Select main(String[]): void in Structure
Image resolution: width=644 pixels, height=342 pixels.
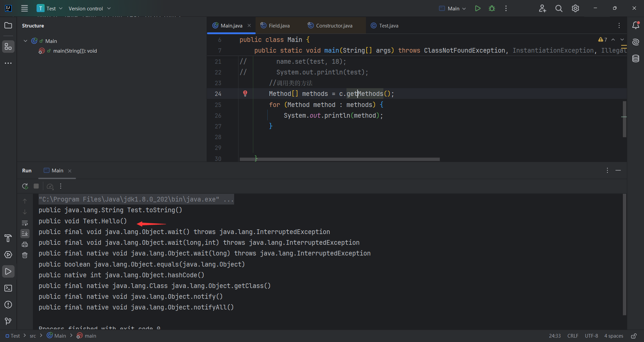(x=75, y=51)
